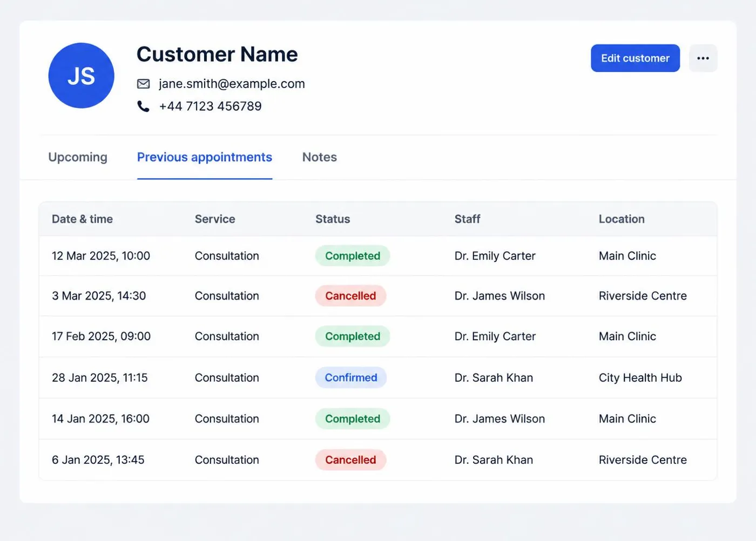Screen dimensions: 756x541
Task: Click Dr. James Wilson in the 14 Jan row
Action: click(x=500, y=419)
